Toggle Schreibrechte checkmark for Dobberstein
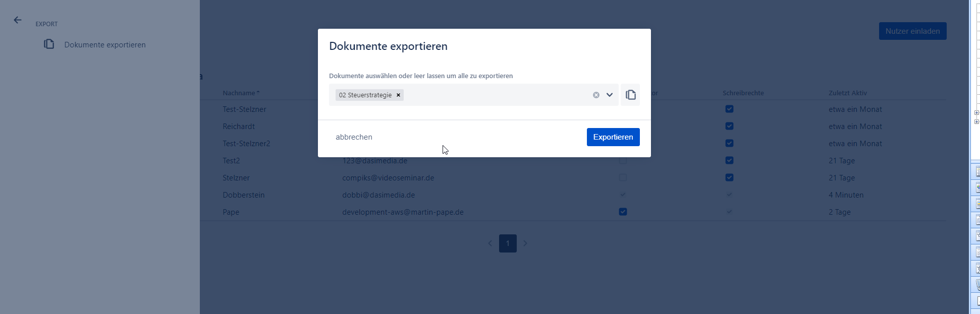 729,195
